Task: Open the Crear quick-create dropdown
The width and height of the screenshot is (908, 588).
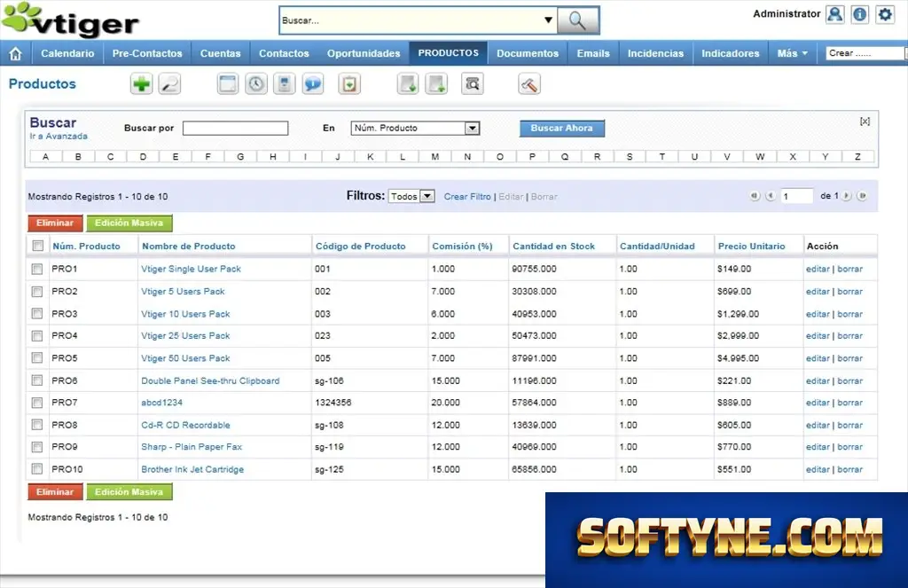Action: point(865,53)
